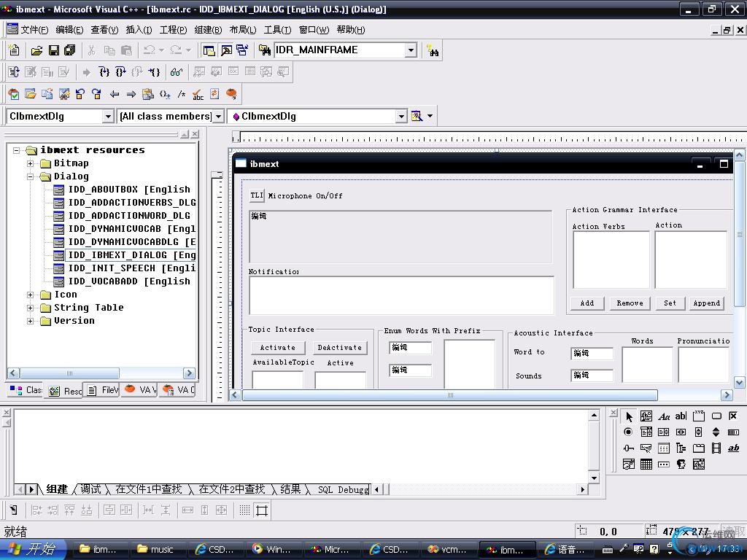Open the IDR_MAINFRAME combo box dropdown
Screen dimensions: 747x560
411,50
